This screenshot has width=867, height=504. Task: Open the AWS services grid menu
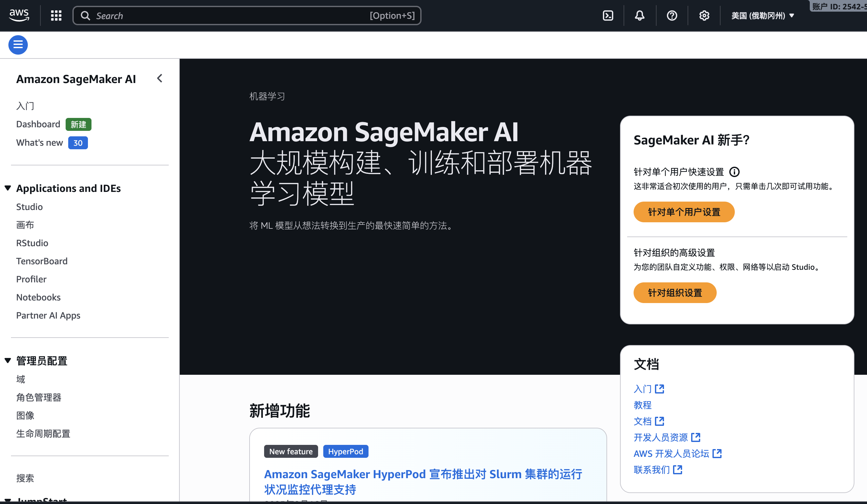(56, 16)
